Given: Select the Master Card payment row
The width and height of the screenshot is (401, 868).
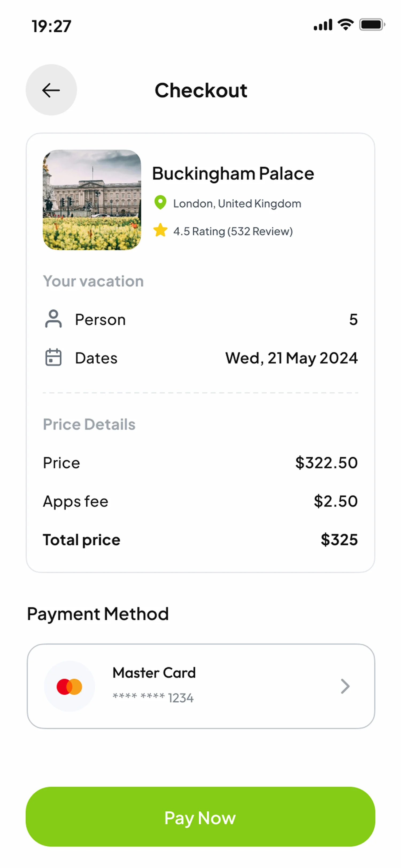Looking at the screenshot, I should point(200,686).
